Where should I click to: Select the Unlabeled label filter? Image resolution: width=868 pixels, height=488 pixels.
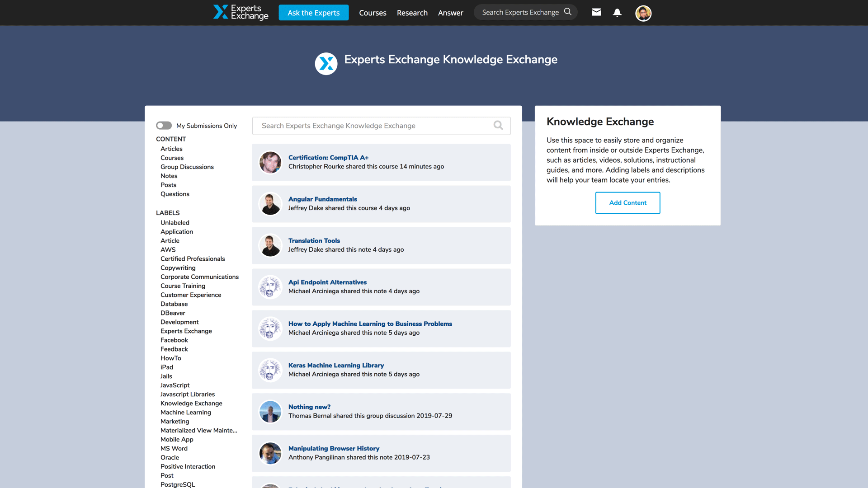175,223
